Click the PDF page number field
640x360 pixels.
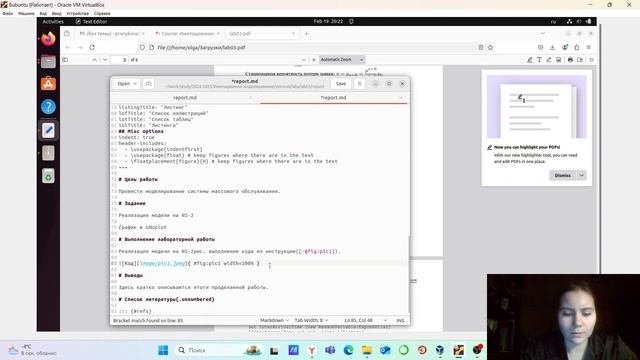tap(120, 60)
